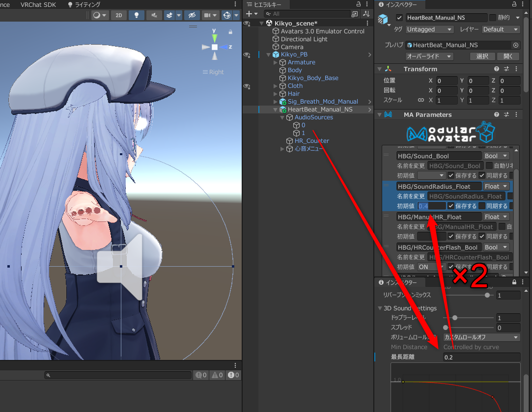The height and width of the screenshot is (412, 532).
Task: Toggle the scale constrain-proportions link icon
Action: pos(420,100)
